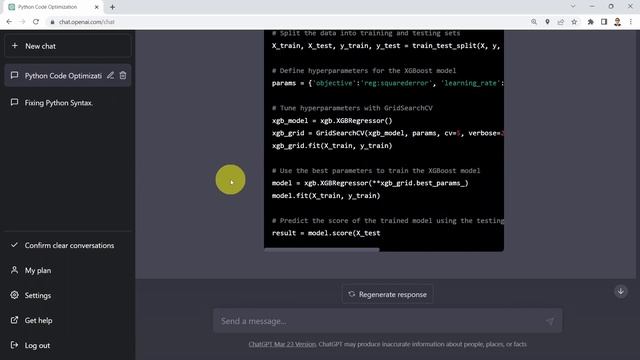The width and height of the screenshot is (640, 360).
Task: Open the tab search chevron dropdown
Action: (x=573, y=7)
